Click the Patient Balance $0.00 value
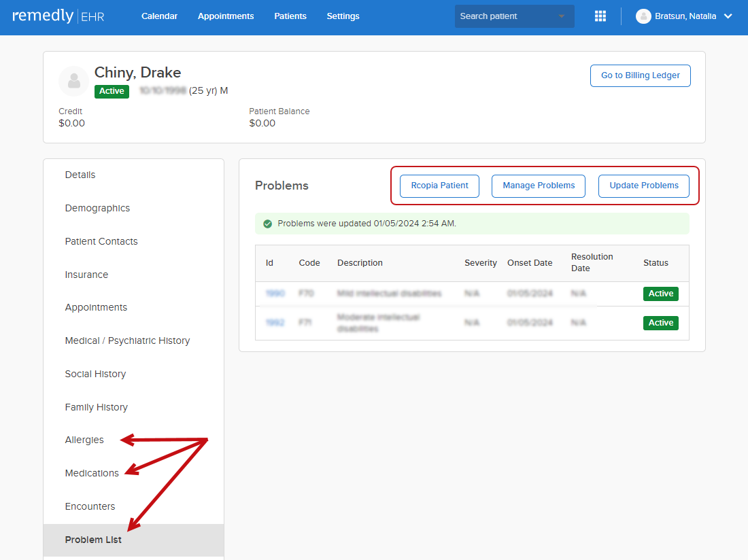The height and width of the screenshot is (560, 748). [x=262, y=124]
